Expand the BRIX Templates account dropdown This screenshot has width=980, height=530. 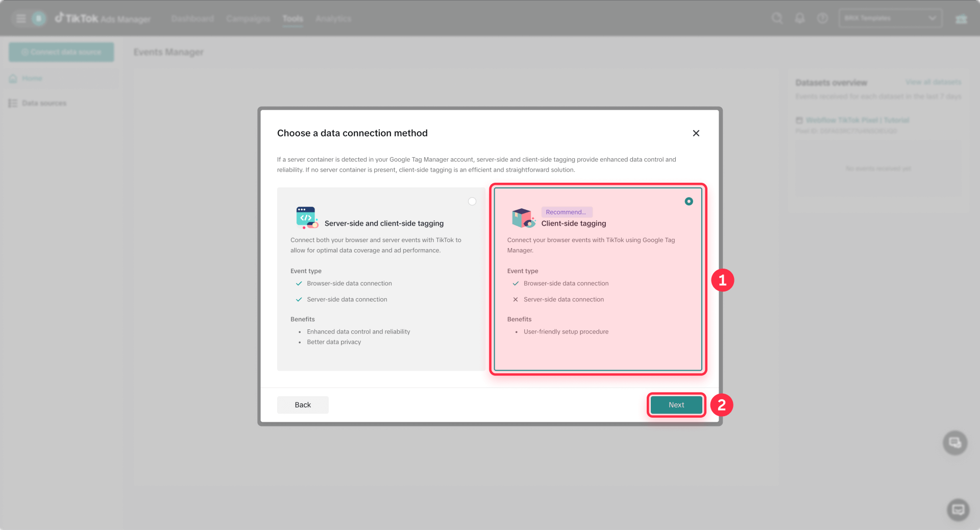pos(890,18)
